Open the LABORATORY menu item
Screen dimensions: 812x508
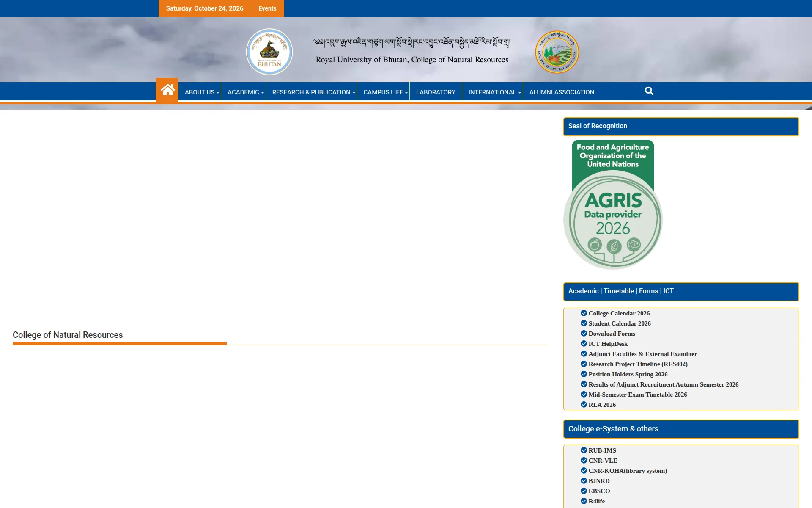[x=436, y=92]
